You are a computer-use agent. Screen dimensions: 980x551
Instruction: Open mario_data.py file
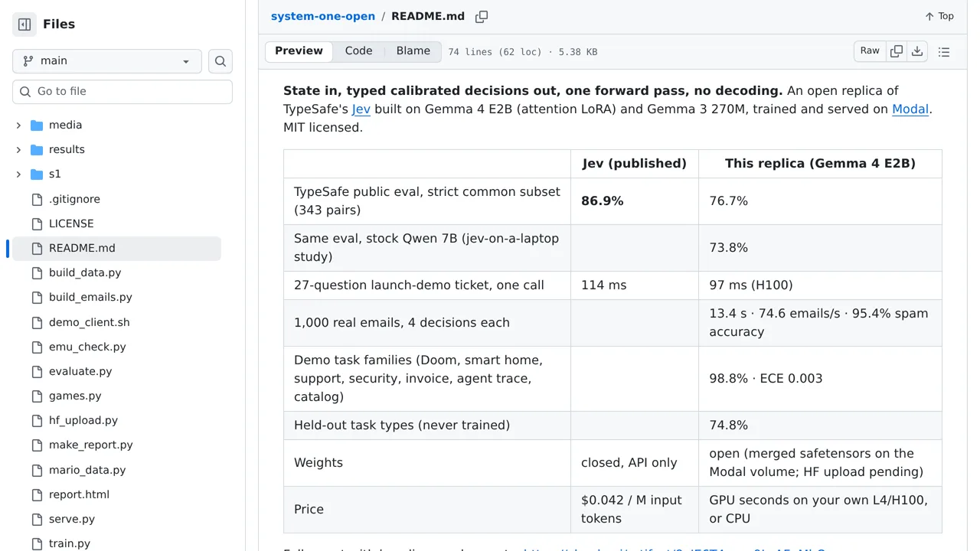click(x=87, y=470)
